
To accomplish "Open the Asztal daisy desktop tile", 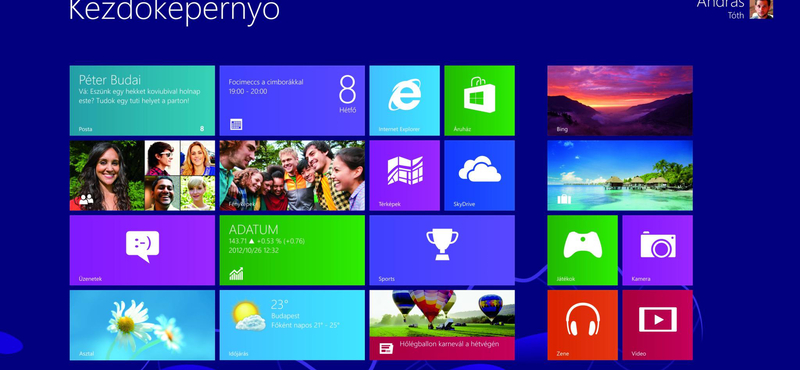I will [142, 325].
